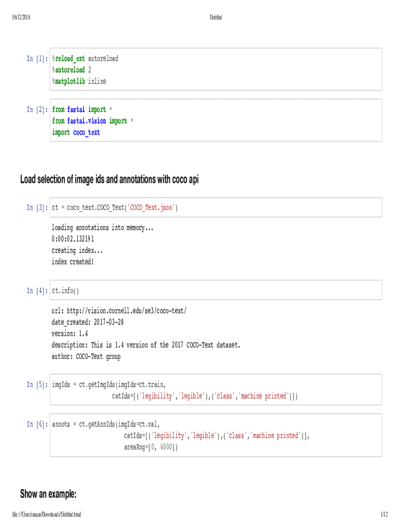Click the 'creating index...' output line
The image size is (400, 532).
pos(77,251)
